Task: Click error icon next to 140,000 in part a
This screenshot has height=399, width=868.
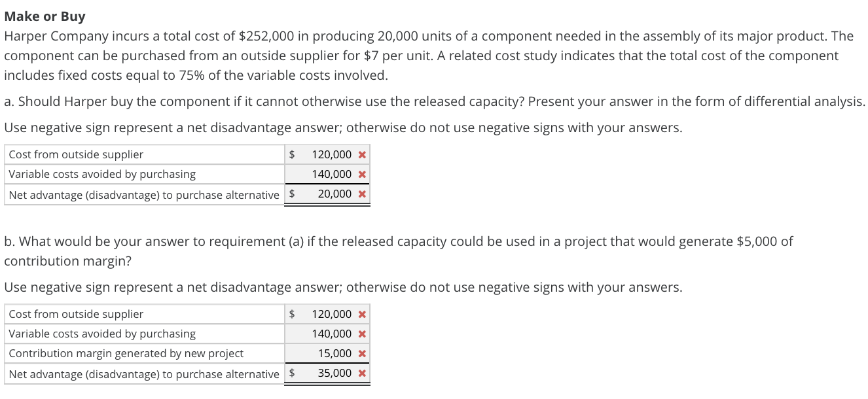Action: coord(362,174)
